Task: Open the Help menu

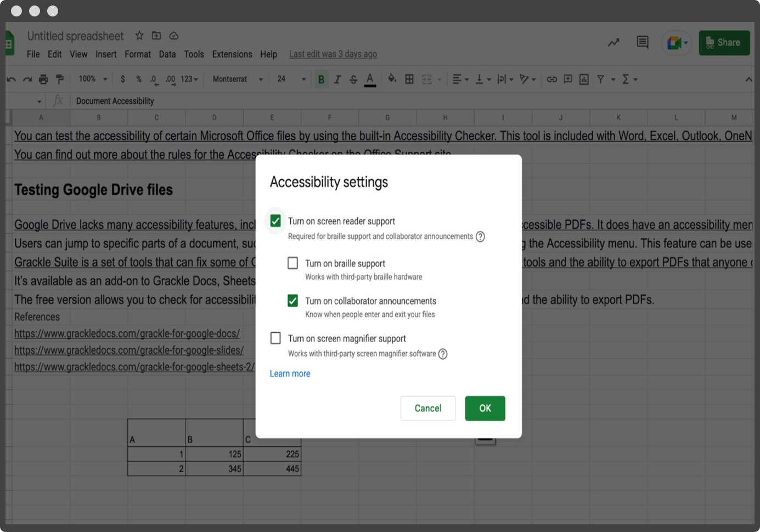Action: (x=268, y=54)
